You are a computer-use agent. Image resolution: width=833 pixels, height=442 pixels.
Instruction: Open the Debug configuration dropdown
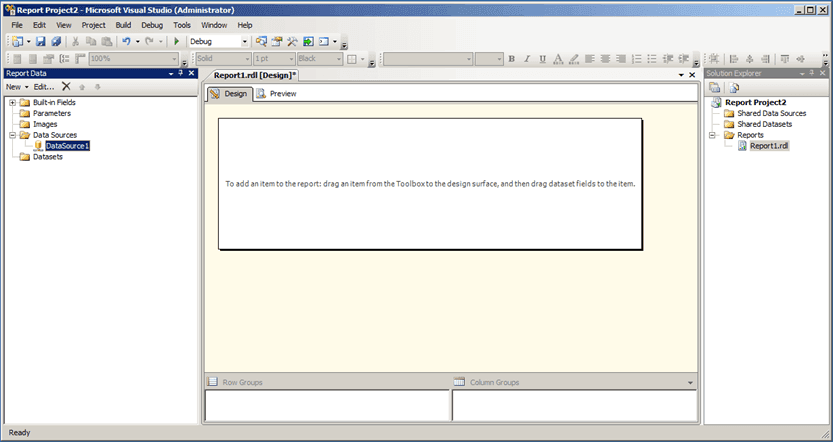(x=245, y=41)
